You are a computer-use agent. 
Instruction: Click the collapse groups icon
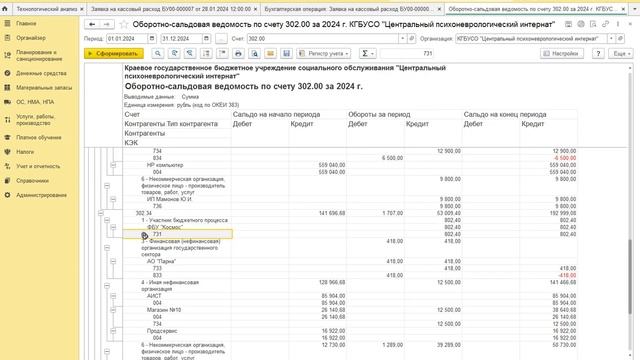pyautogui.click(x=222, y=53)
